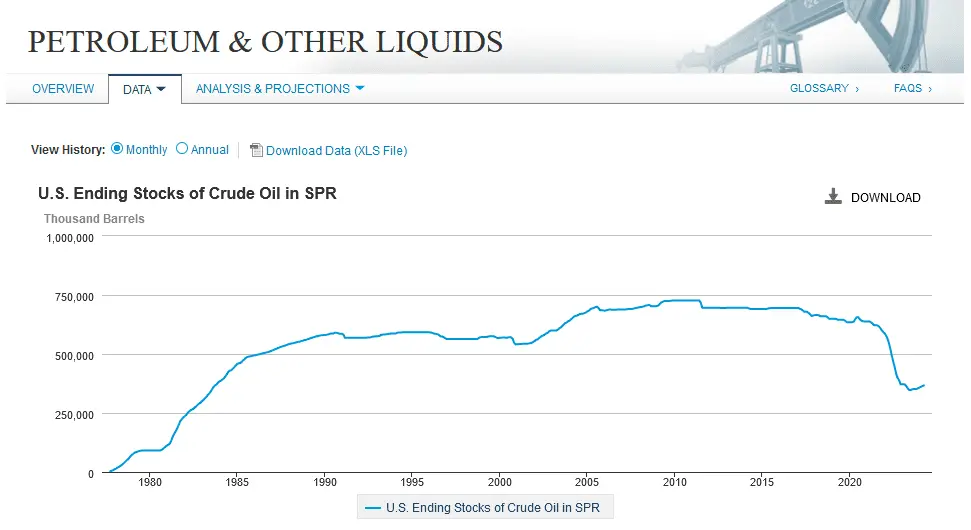This screenshot has height=530, width=971.
Task: Click the chart title U.S. Ending Stocks
Action: click(x=187, y=194)
